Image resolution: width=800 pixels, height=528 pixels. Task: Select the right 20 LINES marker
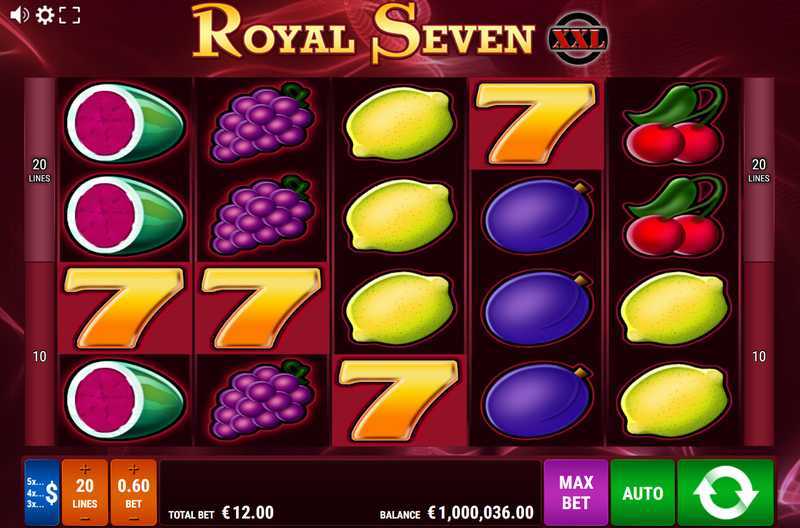[759, 170]
